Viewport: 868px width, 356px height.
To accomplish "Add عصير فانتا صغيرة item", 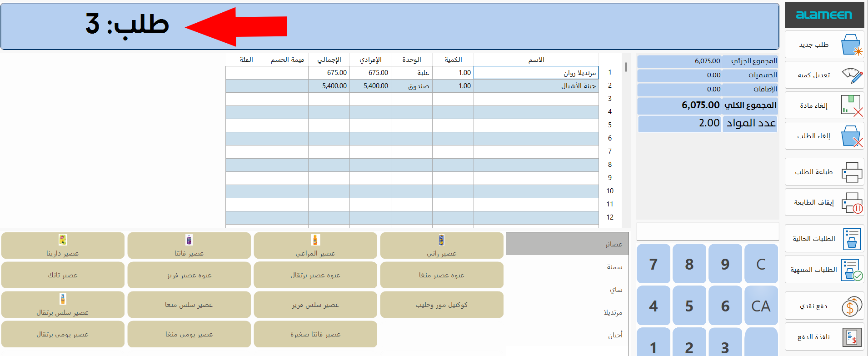I will point(315,334).
